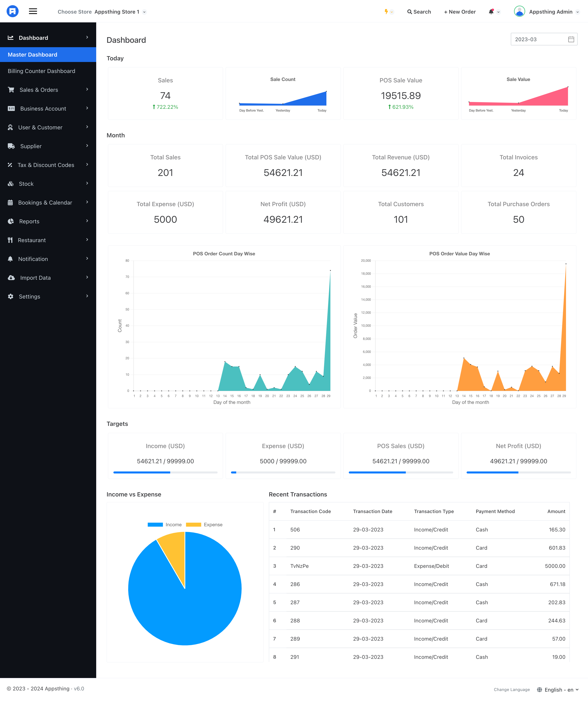Viewport: 588px width, 701px height.
Task: Click the Business Account card icon
Action: (11, 109)
